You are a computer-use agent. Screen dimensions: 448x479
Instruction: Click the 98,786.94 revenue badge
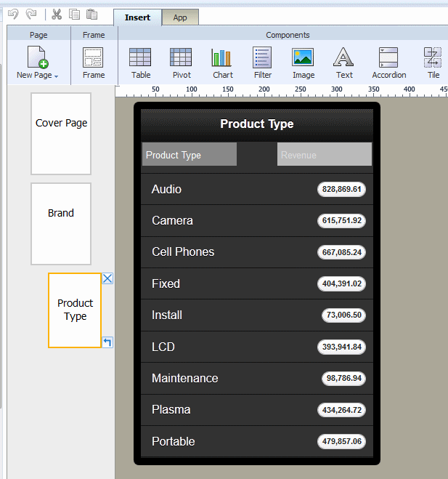coord(343,378)
